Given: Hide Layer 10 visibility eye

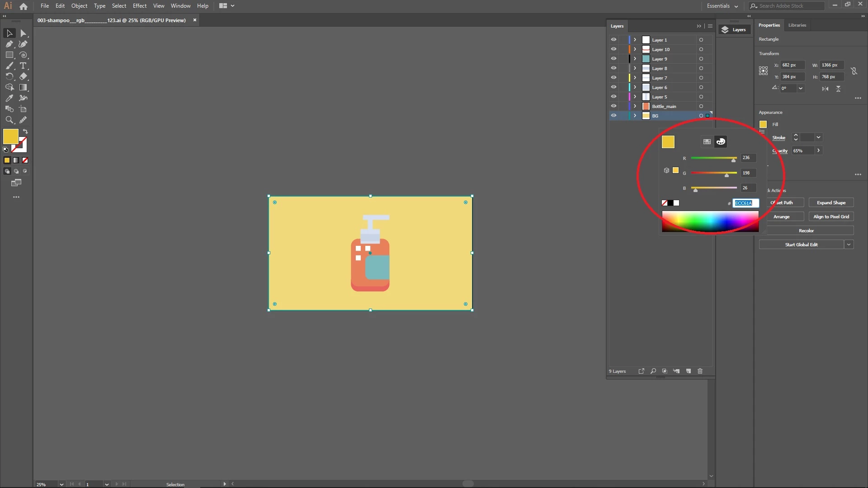Looking at the screenshot, I should tap(613, 49).
